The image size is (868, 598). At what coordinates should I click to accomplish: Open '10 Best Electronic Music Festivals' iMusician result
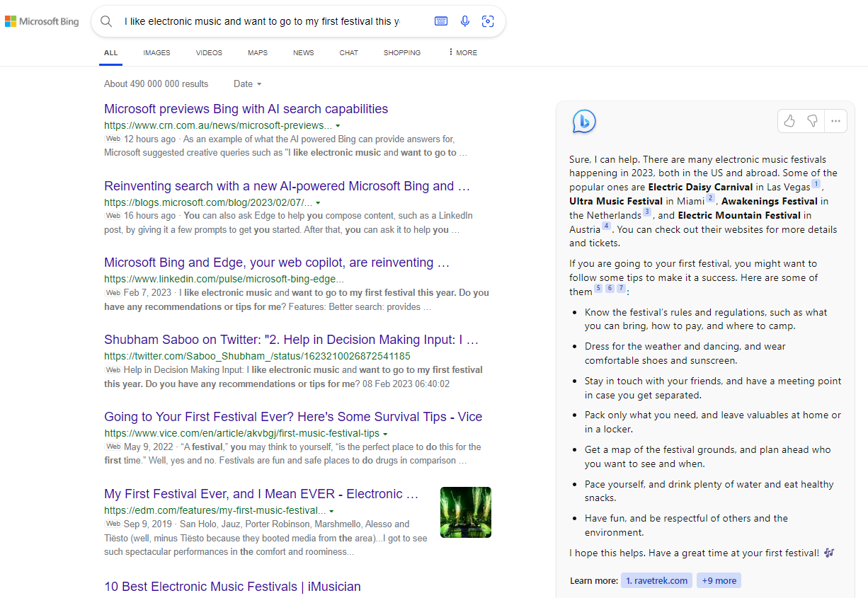[232, 587]
